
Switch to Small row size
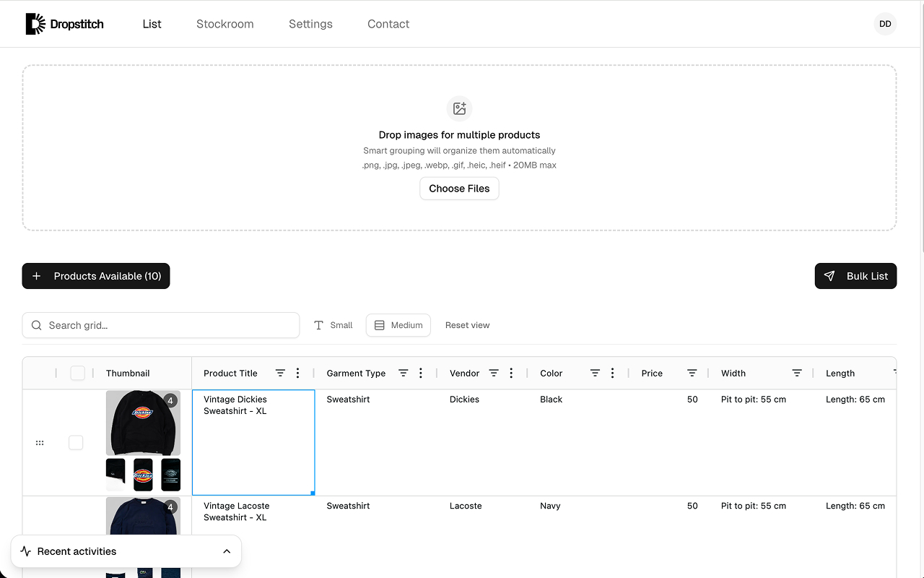tap(334, 325)
